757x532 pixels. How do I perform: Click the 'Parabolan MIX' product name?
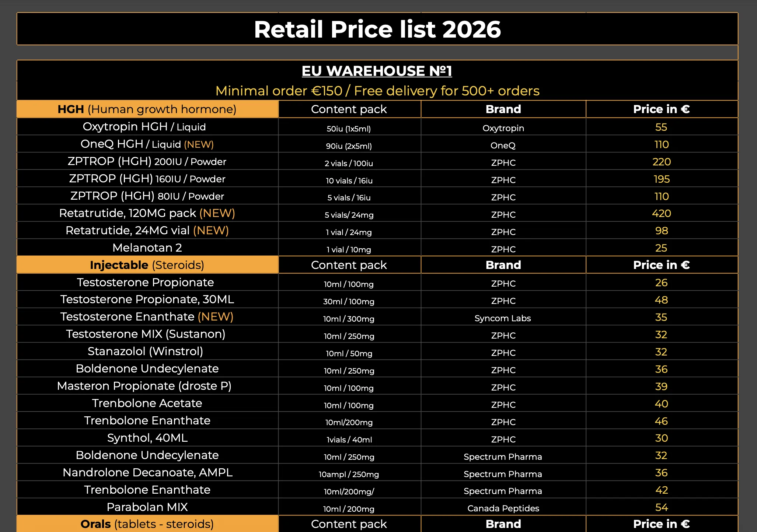tap(147, 507)
